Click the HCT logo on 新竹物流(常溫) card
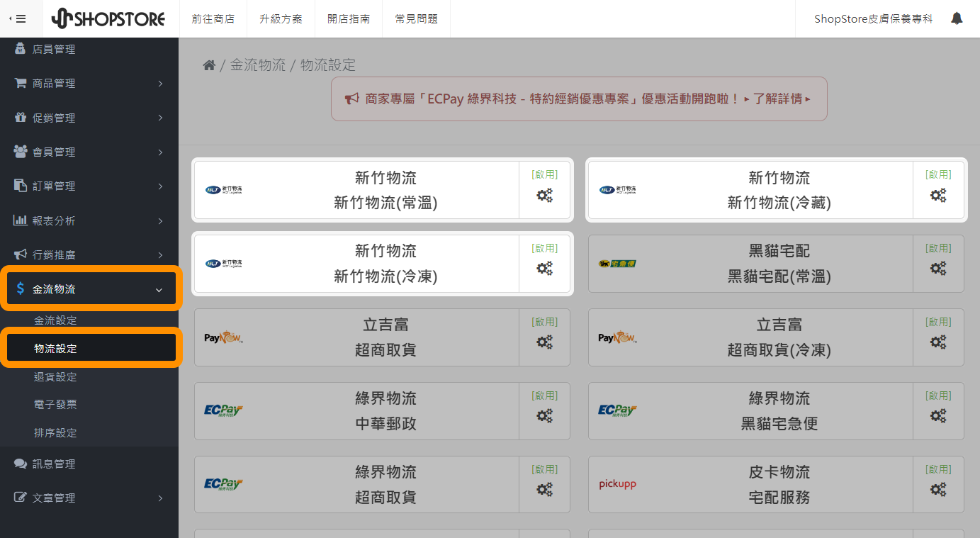The image size is (980, 538). (x=224, y=190)
